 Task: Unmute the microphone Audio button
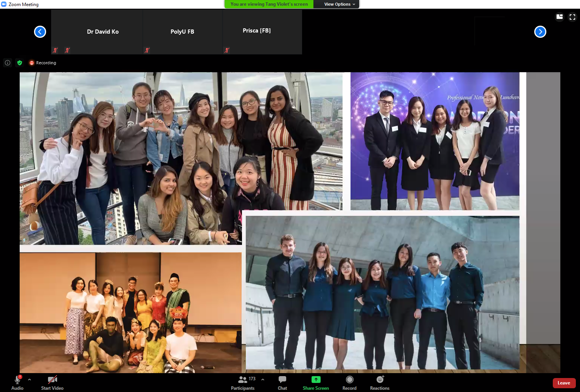click(x=17, y=383)
